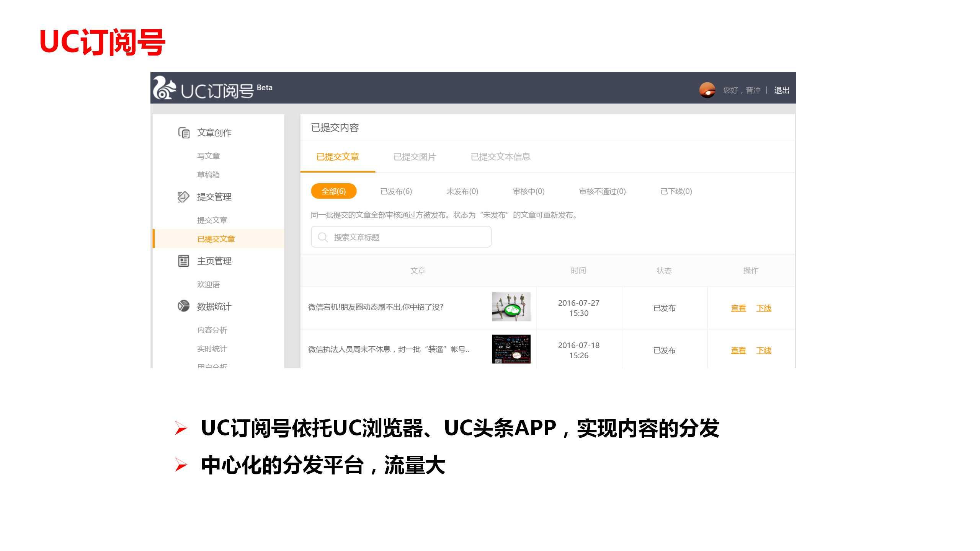Image resolution: width=980 pixels, height=551 pixels.
Task: Click the 您好，晋冲 greeting text
Action: [742, 90]
